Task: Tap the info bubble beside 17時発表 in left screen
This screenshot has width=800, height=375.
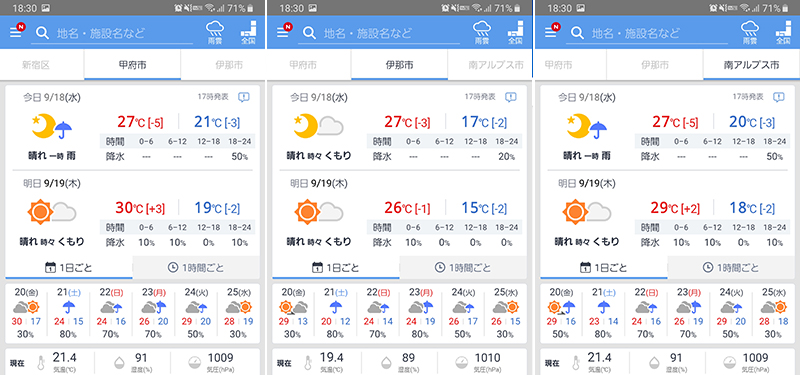Action: point(244,97)
